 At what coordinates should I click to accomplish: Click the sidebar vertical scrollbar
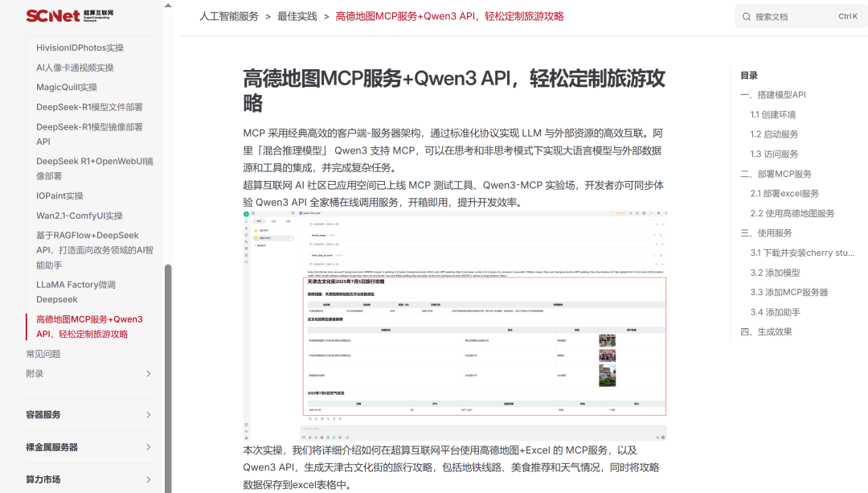point(168,378)
